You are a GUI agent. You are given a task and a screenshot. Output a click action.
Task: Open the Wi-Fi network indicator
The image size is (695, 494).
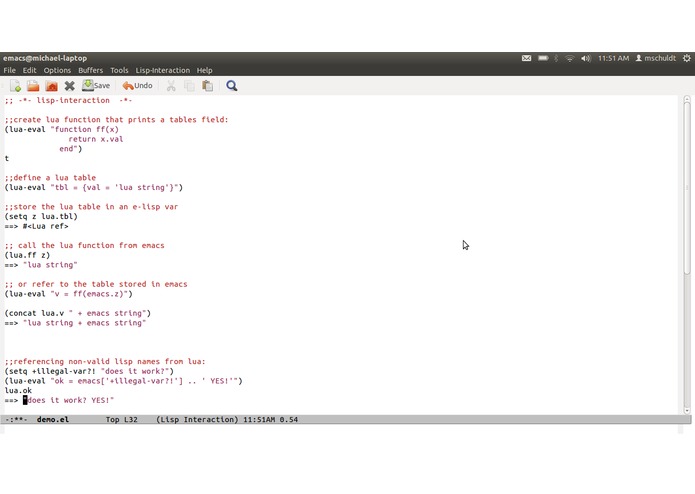pos(570,58)
